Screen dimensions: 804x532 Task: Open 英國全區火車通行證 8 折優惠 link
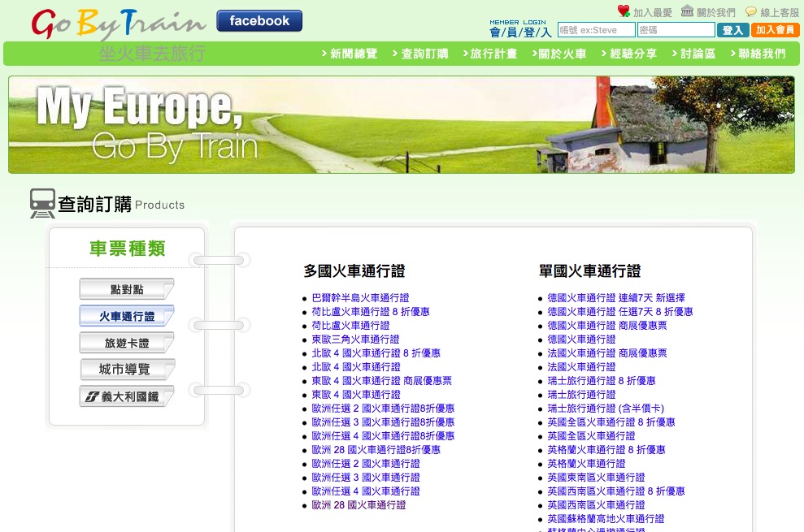coord(611,422)
